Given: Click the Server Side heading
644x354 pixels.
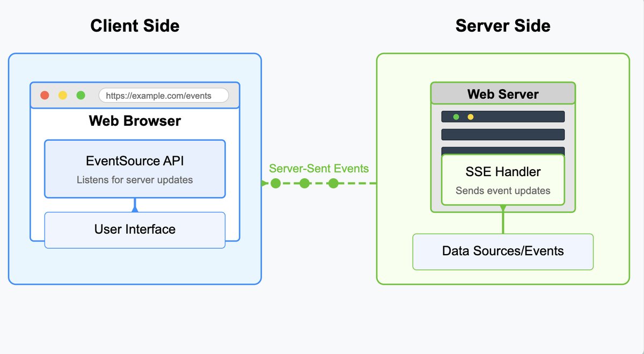Looking at the screenshot, I should 503,25.
